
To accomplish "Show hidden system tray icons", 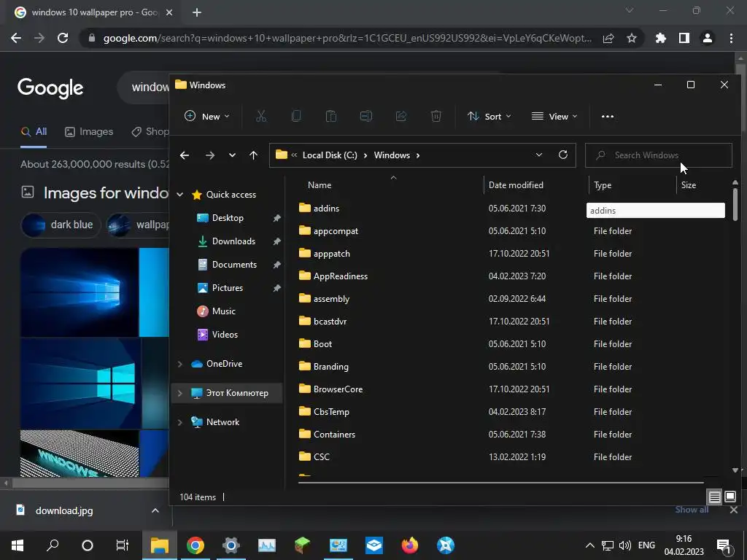I will point(589,545).
